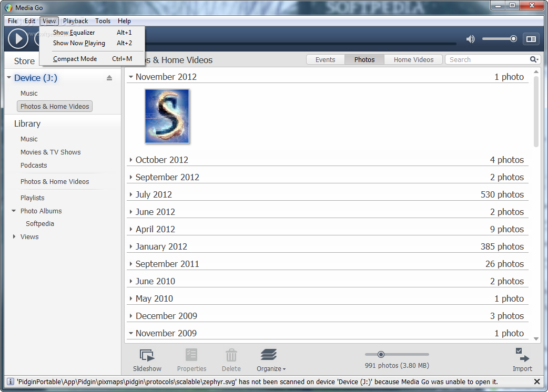The width and height of the screenshot is (548, 392).
Task: Open the Organize dropdown
Action: [271, 360]
